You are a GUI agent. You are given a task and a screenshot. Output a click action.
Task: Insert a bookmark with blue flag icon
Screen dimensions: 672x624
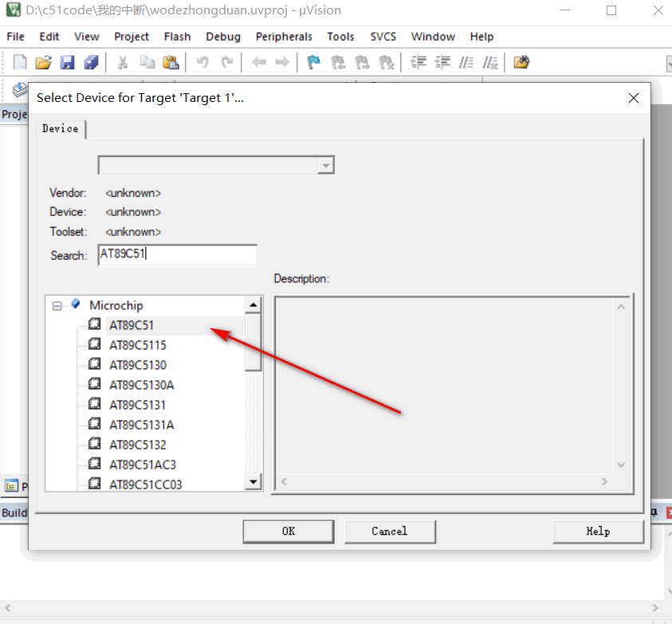(x=314, y=63)
